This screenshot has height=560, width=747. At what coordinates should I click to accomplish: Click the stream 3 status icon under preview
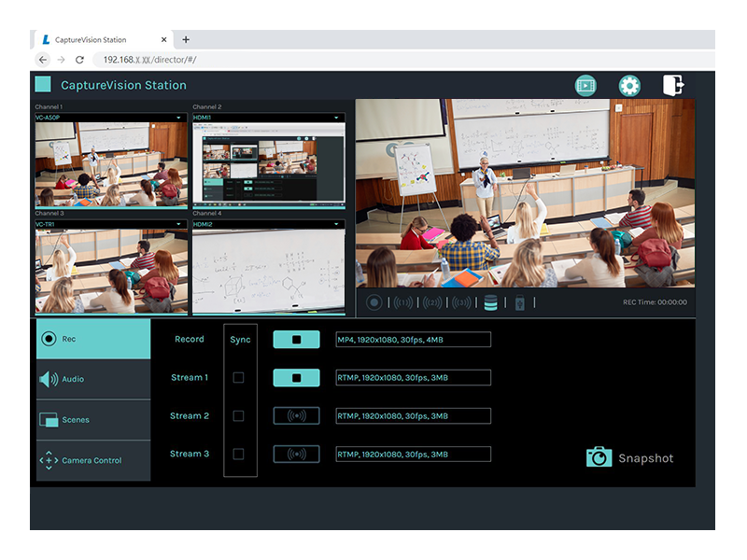pyautogui.click(x=460, y=302)
